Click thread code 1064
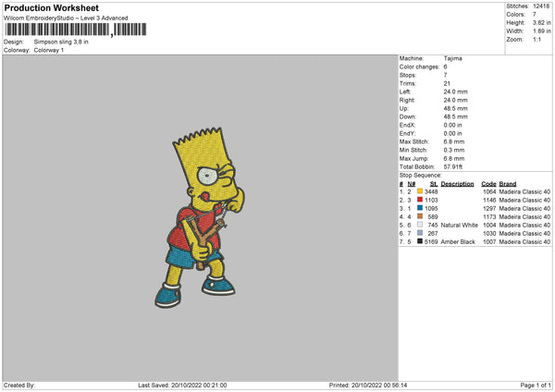This screenshot has height=392, width=555. point(489,191)
